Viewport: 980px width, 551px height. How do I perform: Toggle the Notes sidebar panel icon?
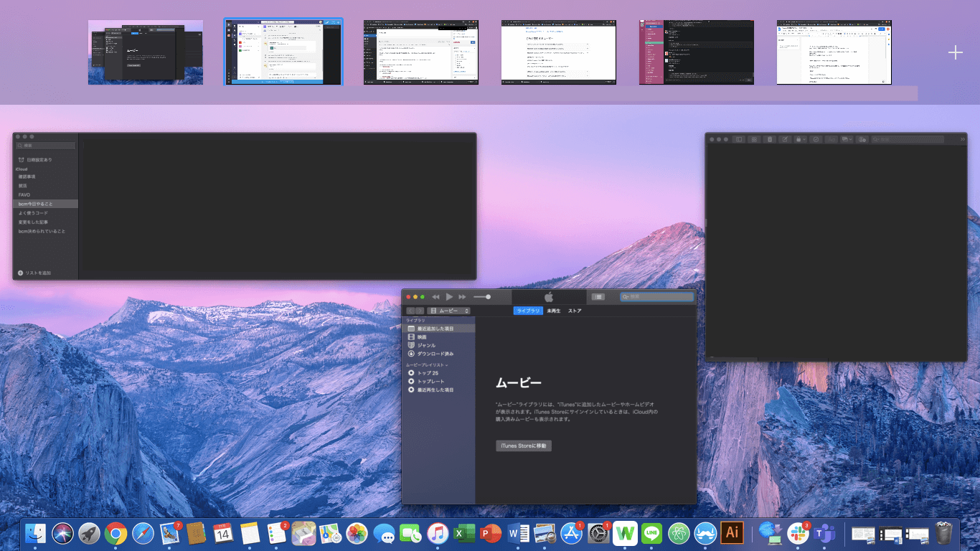click(738, 139)
